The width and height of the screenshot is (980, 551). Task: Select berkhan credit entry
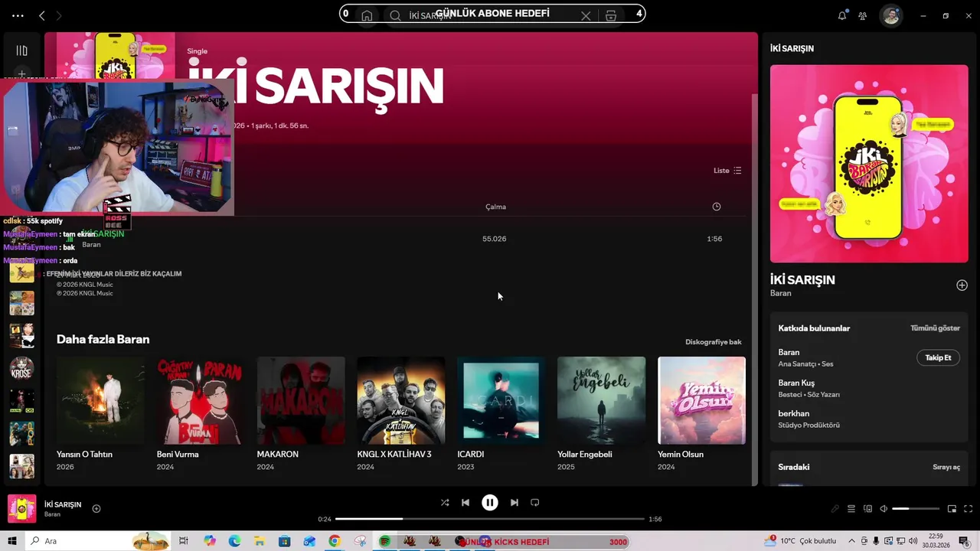[793, 414]
